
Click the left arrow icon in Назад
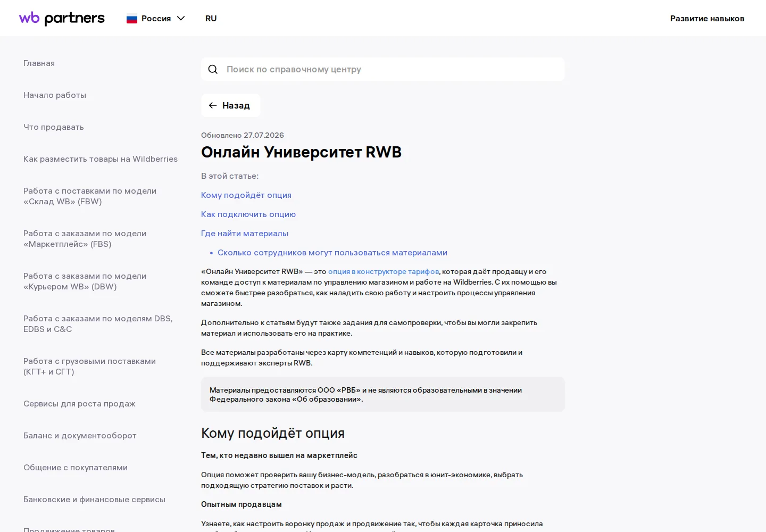(x=213, y=105)
